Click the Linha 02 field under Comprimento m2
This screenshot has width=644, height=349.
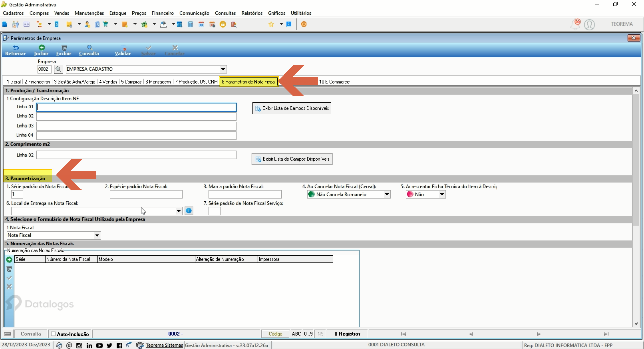[137, 155]
